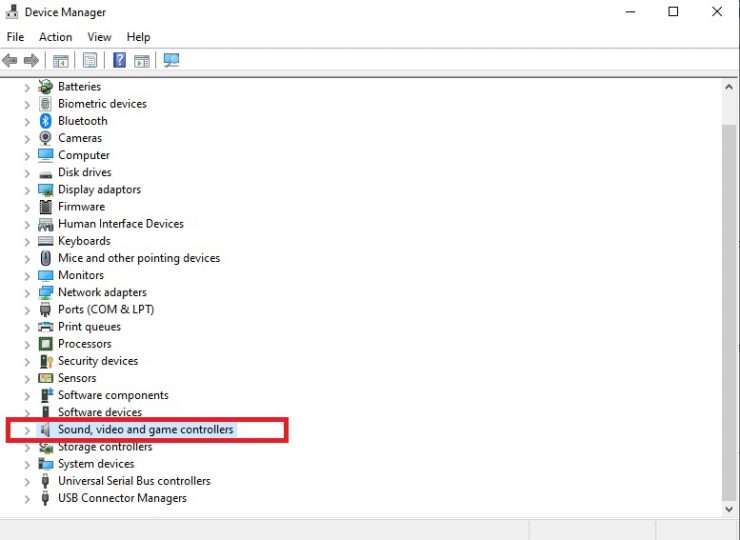740x540 pixels.
Task: Click the scrollbar up arrow
Action: [x=729, y=87]
